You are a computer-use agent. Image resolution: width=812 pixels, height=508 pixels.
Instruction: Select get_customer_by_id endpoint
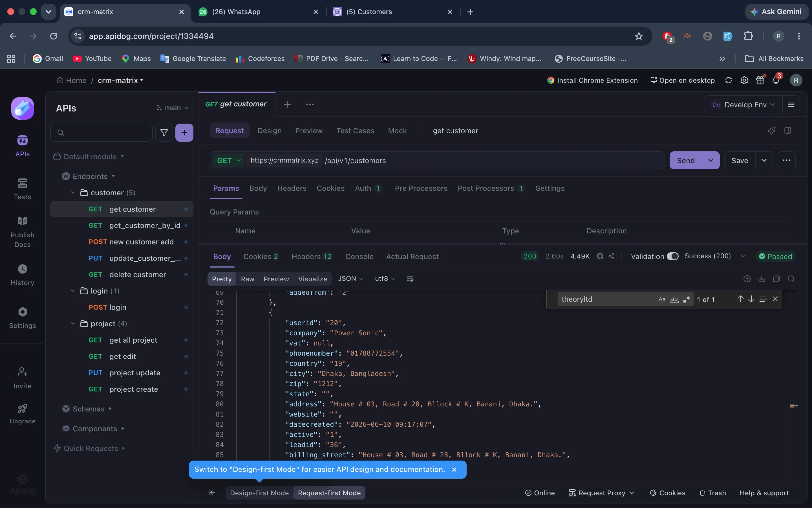tap(122, 225)
